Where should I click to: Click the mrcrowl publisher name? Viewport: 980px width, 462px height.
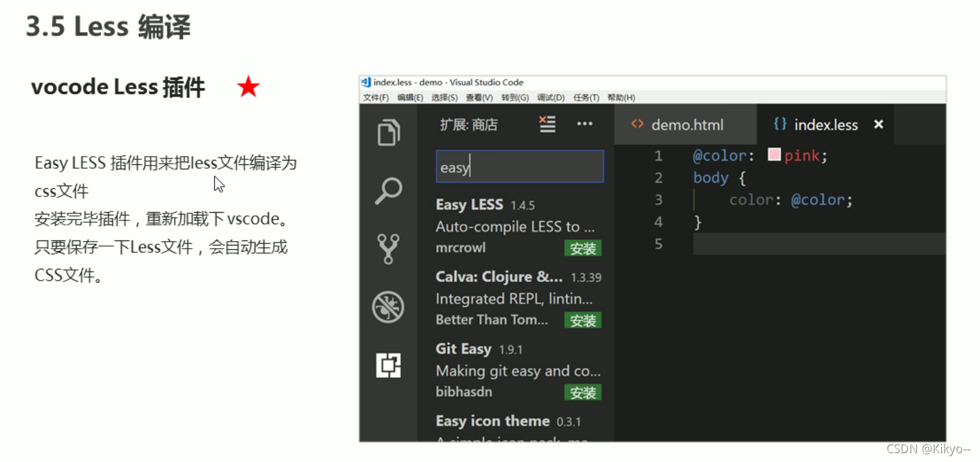pyautogui.click(x=460, y=248)
